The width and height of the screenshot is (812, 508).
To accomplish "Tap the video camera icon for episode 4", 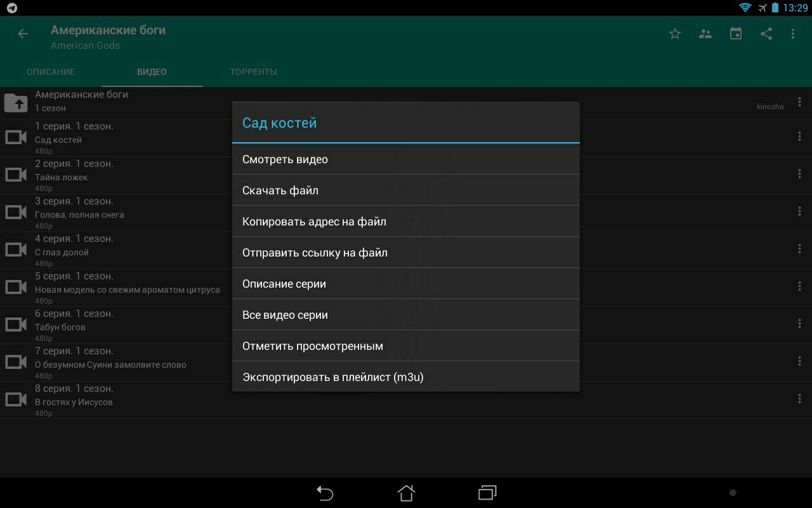I will point(16,250).
